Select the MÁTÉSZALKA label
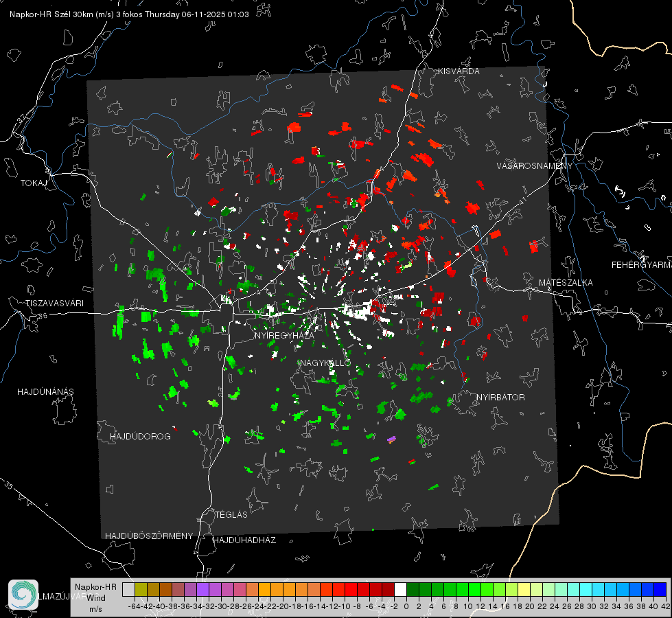Screen dimensions: 672x618 [566, 282]
